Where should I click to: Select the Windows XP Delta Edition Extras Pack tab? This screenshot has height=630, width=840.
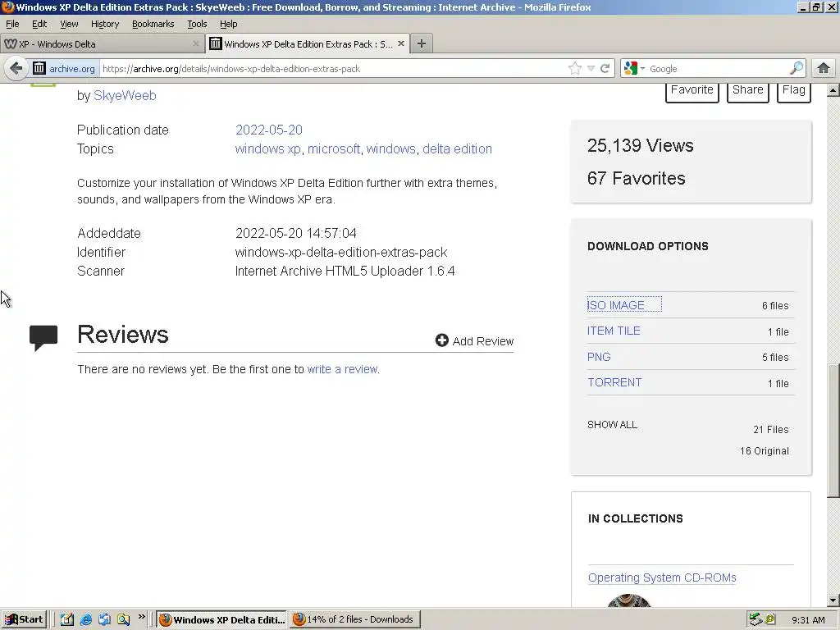pos(308,44)
